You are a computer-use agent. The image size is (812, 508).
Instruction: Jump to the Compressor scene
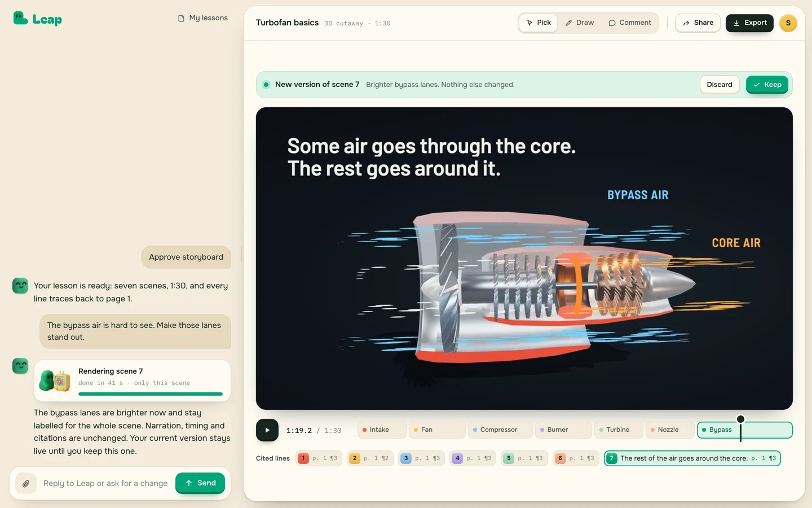pyautogui.click(x=500, y=430)
